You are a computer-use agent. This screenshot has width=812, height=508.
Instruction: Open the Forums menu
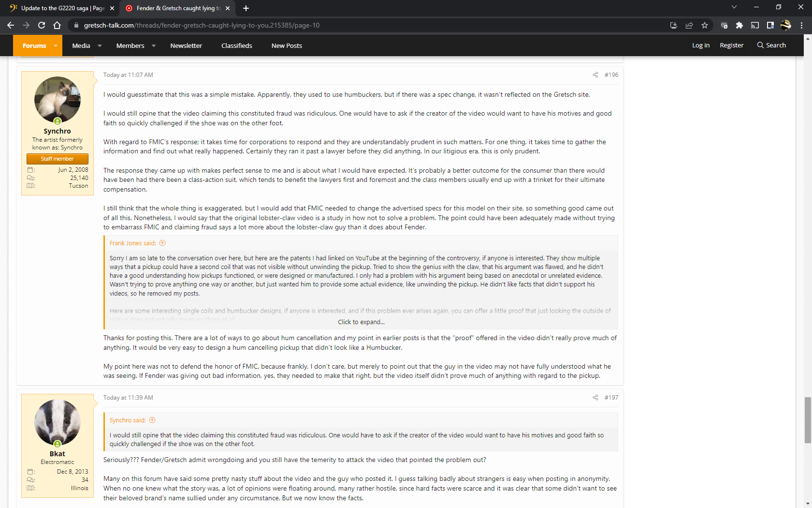34,46
